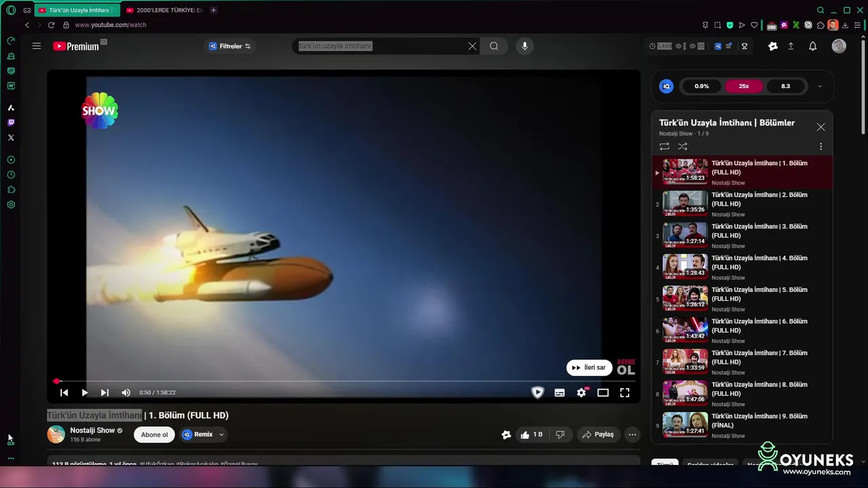Open YouTube hamburger guide menu
Image resolution: width=868 pixels, height=488 pixels.
[x=37, y=46]
